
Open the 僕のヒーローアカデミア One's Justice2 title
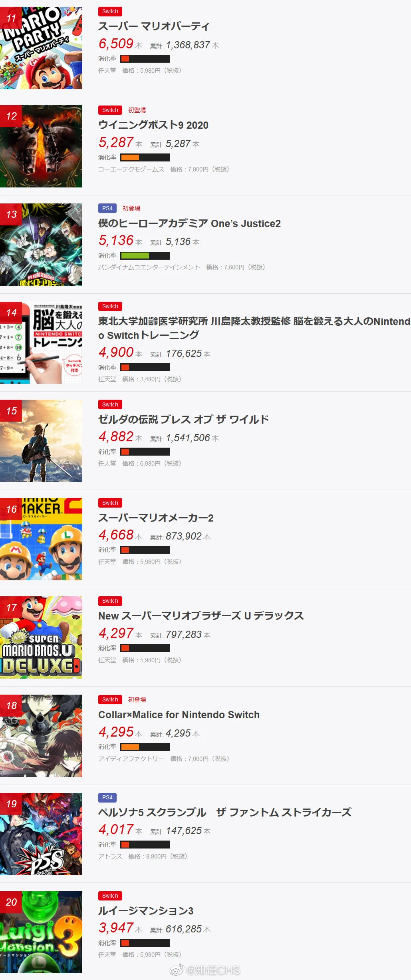point(189,223)
